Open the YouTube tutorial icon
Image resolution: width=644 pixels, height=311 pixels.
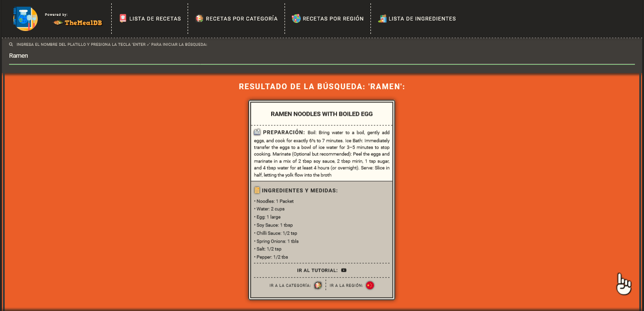(x=344, y=270)
